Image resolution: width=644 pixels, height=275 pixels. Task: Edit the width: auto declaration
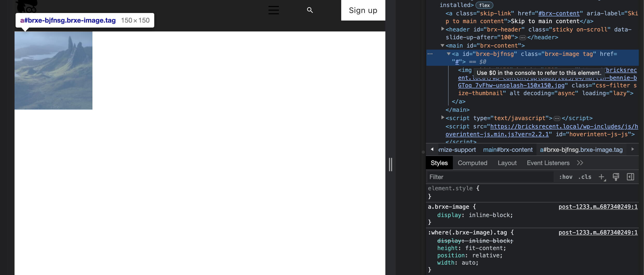[x=458, y=263]
